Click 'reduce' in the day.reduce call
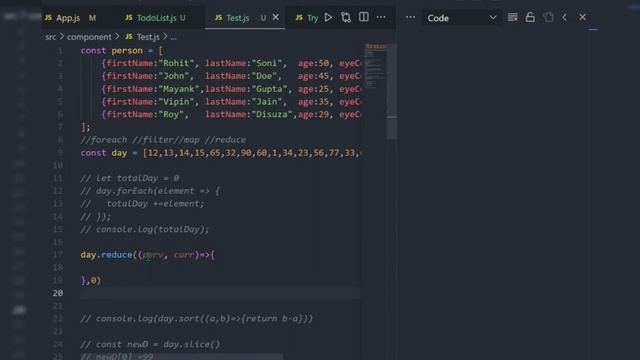Screen dimensions: 640x360 coord(117,255)
